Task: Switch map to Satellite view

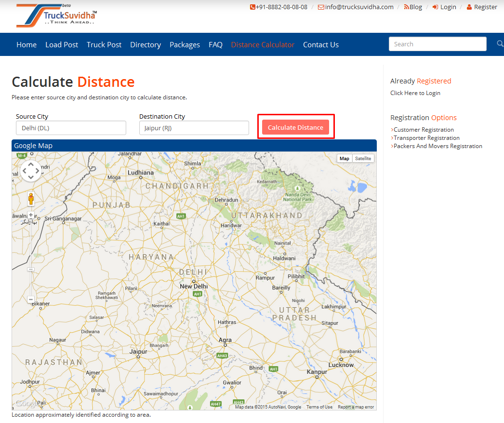Action: pos(363,159)
